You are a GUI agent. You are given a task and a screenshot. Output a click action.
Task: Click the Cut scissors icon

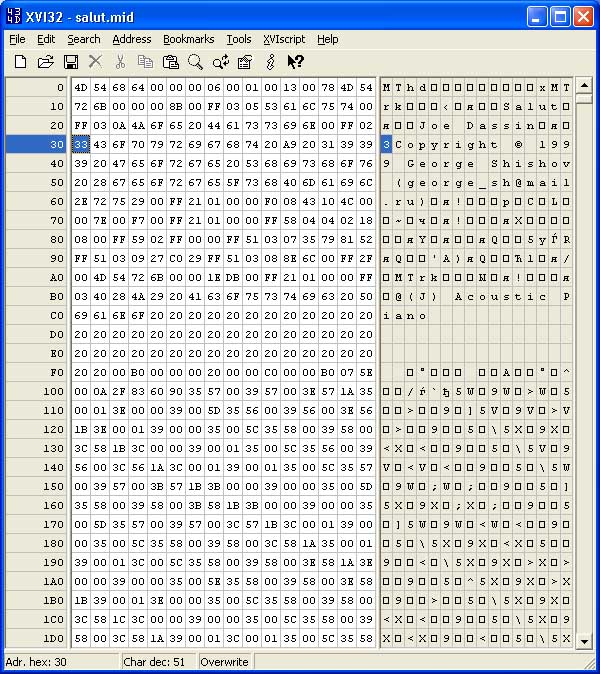coord(121,62)
